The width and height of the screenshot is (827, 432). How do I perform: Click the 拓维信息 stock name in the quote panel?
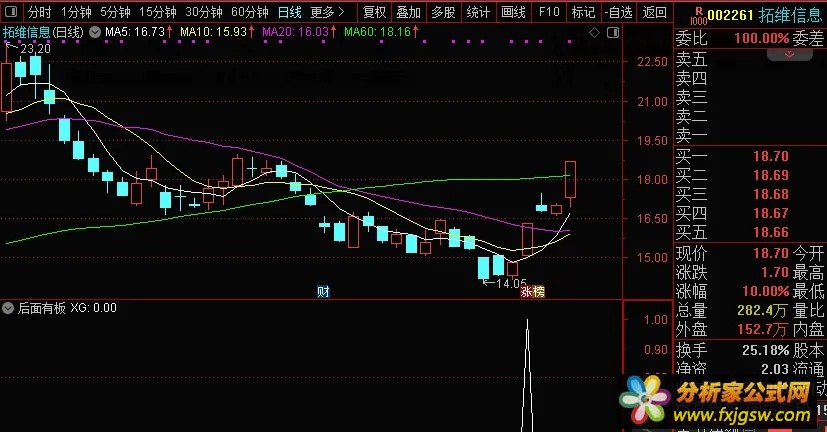tap(790, 15)
